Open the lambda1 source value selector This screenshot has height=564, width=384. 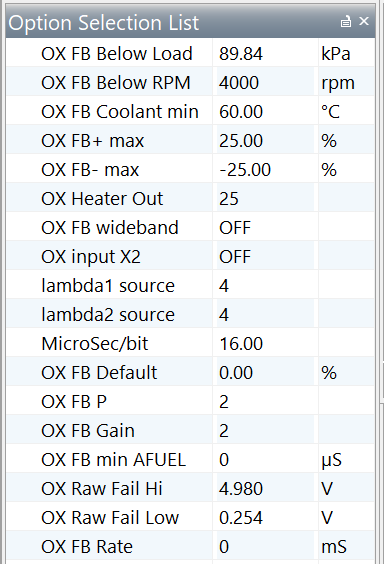pyautogui.click(x=265, y=286)
